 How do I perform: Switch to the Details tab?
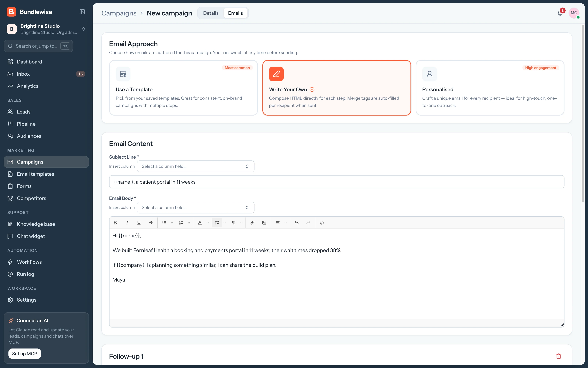(211, 13)
